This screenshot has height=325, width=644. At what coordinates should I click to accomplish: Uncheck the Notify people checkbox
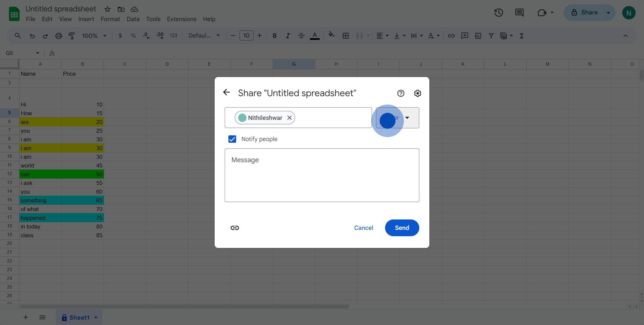[232, 139]
